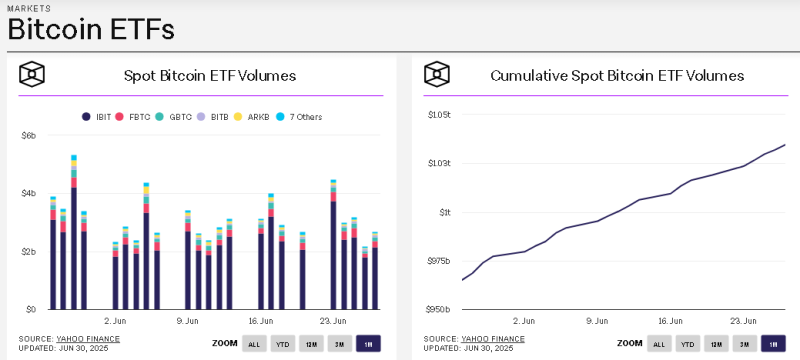Click the $1t axis label
The width and height of the screenshot is (800, 360).
pyautogui.click(x=444, y=212)
